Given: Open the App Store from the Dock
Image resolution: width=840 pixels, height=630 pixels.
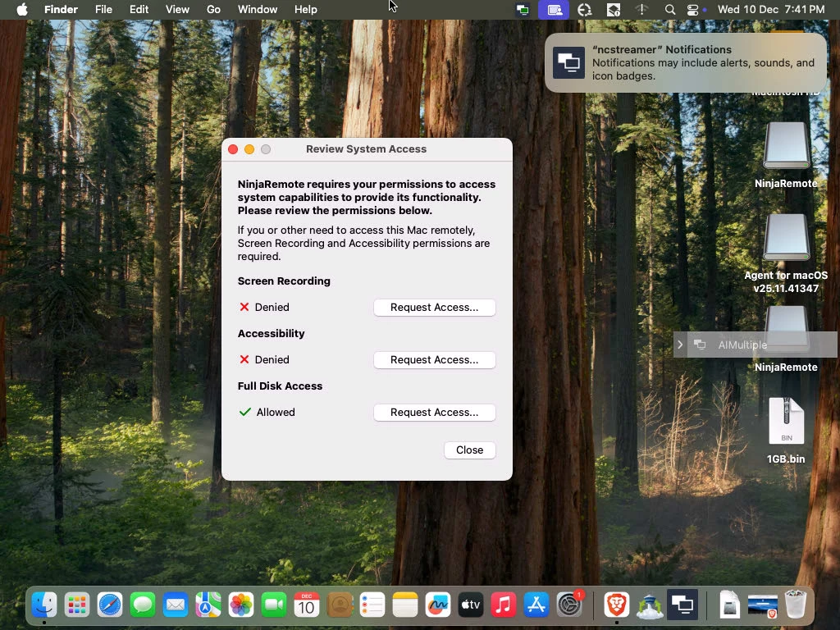Looking at the screenshot, I should pos(536,605).
